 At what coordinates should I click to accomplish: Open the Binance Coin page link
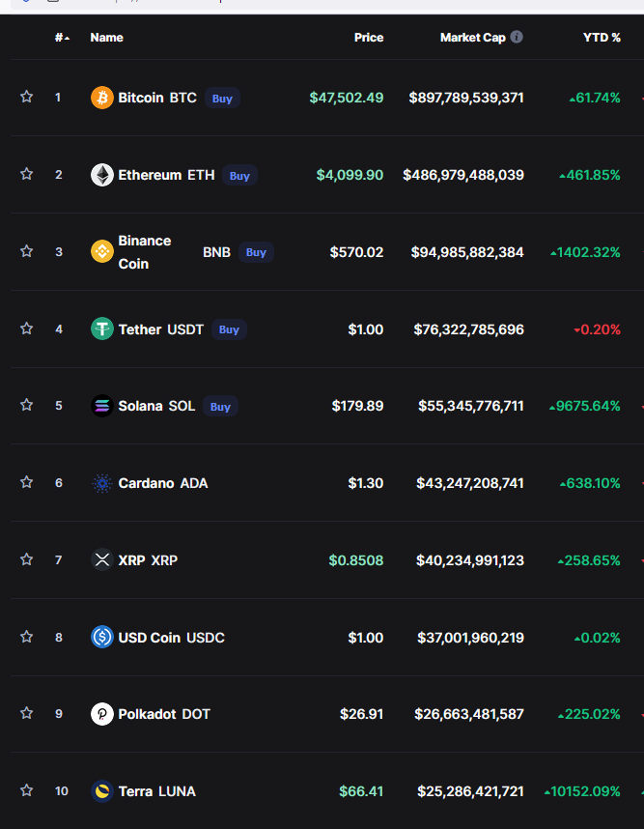pos(145,252)
